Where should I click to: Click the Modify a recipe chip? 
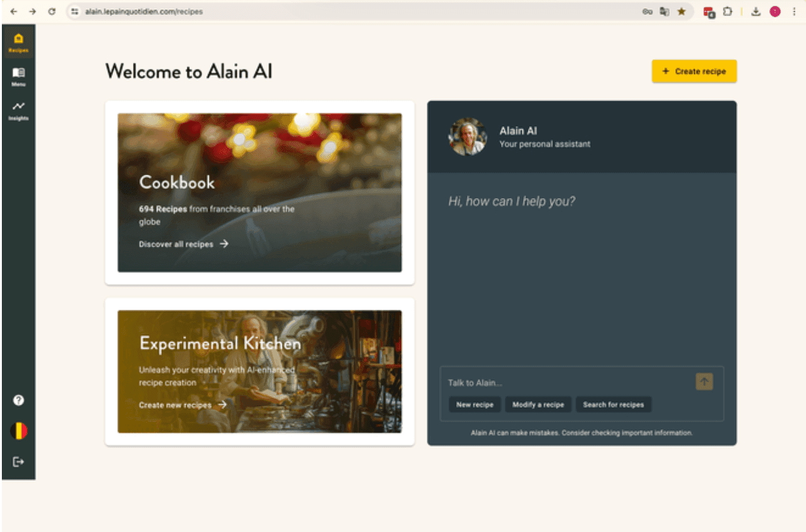pos(538,405)
